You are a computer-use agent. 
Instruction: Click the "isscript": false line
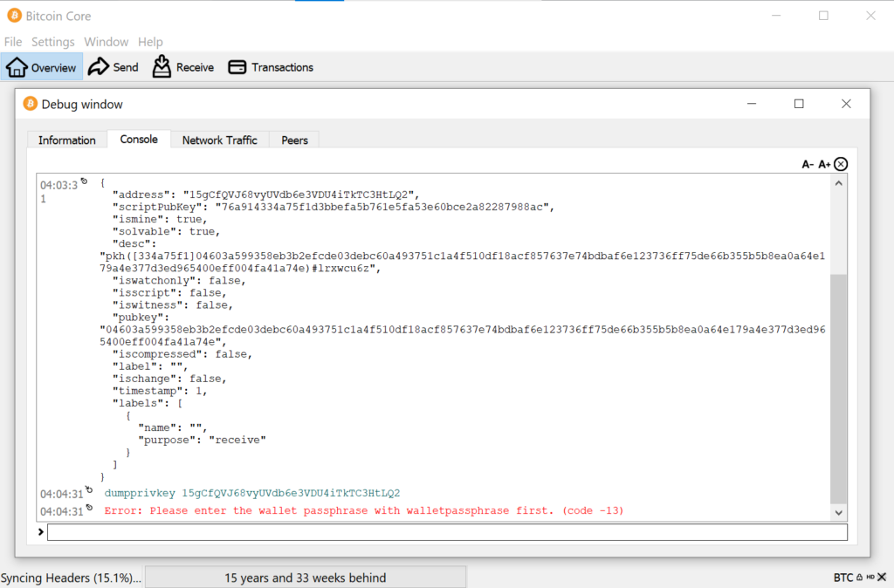click(x=169, y=292)
